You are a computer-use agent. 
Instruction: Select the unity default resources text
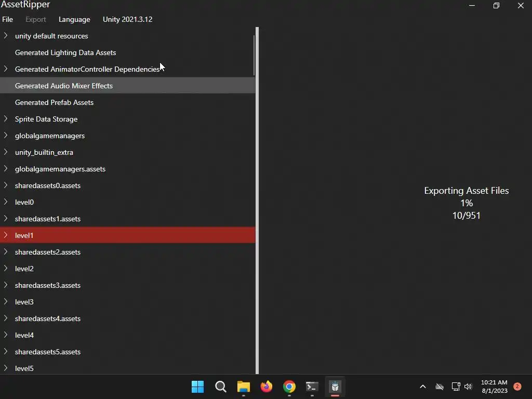(x=51, y=36)
